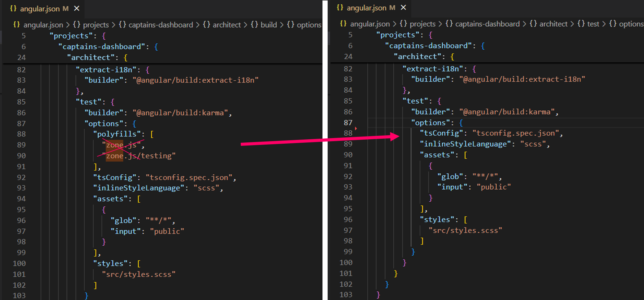The width and height of the screenshot is (644, 300).
Task: Click "tsconfig.spec.json" value on line 92
Action: pyautogui.click(x=189, y=177)
